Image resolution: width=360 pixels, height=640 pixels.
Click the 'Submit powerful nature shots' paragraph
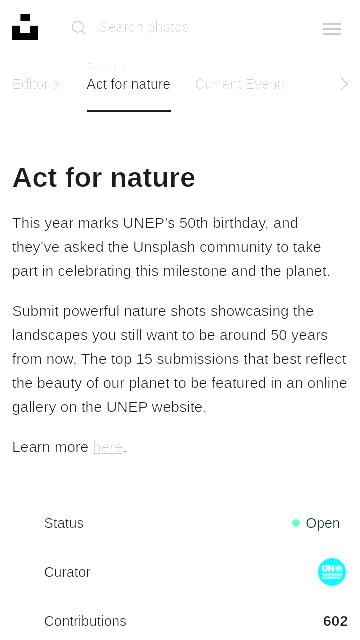coord(179,359)
